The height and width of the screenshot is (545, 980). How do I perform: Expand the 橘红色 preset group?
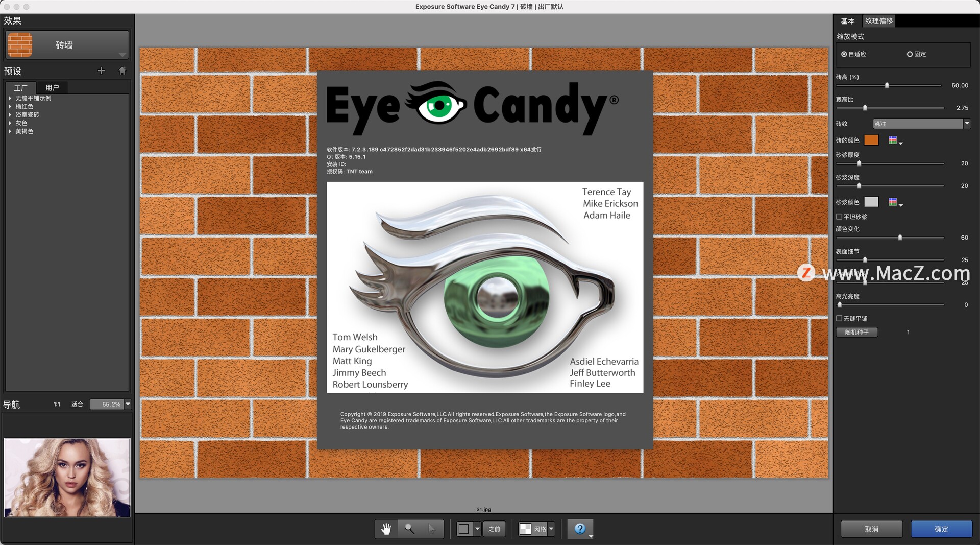tap(9, 106)
